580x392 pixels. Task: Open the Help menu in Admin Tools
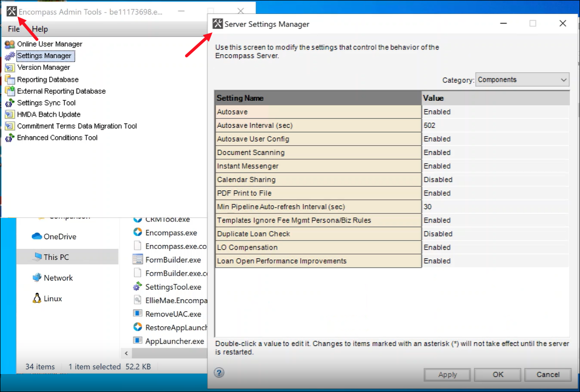[x=39, y=29]
